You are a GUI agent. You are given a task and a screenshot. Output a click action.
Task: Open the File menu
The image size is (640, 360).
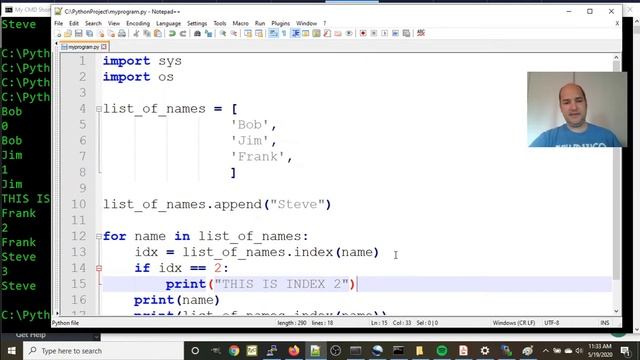coord(59,24)
